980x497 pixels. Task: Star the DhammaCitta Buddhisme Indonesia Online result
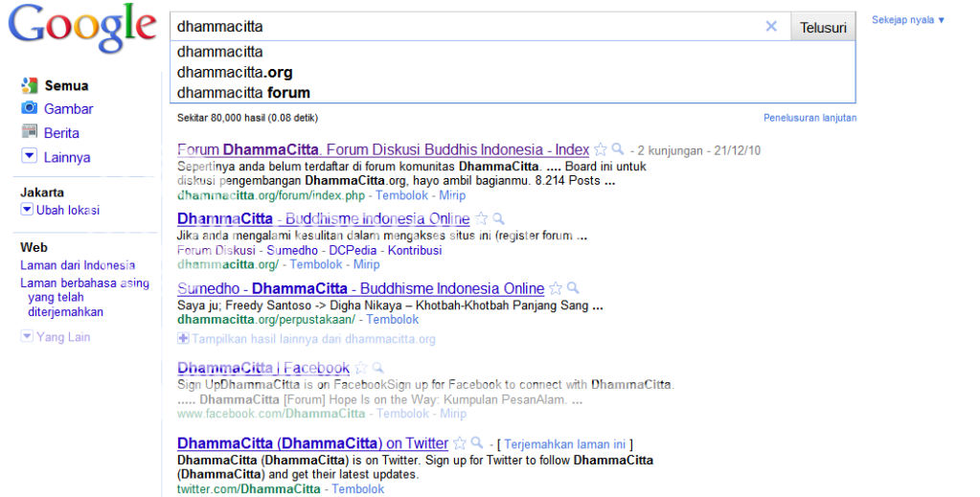coord(482,219)
